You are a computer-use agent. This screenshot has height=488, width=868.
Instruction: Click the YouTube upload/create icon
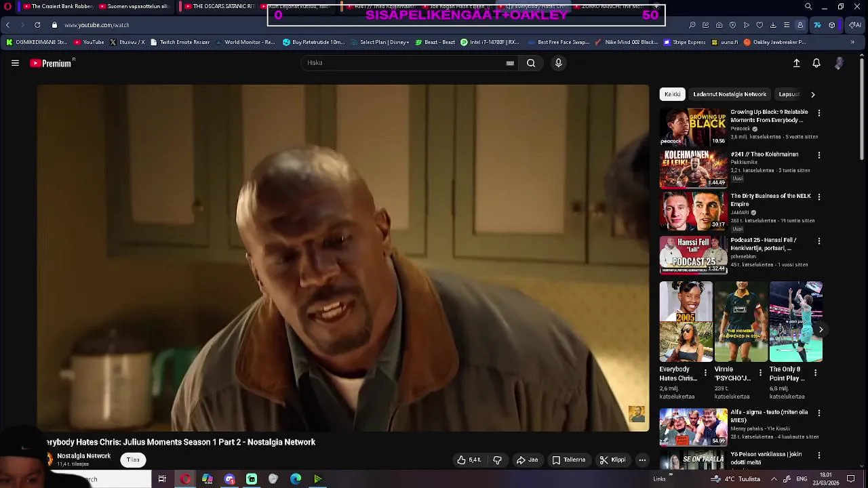coord(797,63)
